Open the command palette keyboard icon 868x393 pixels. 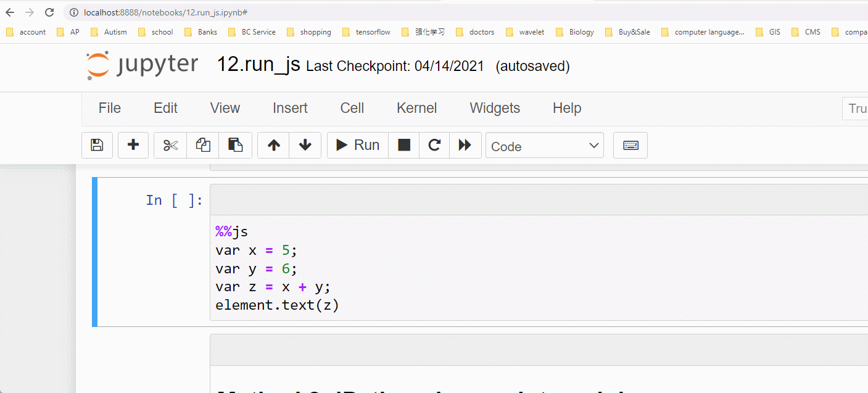630,145
